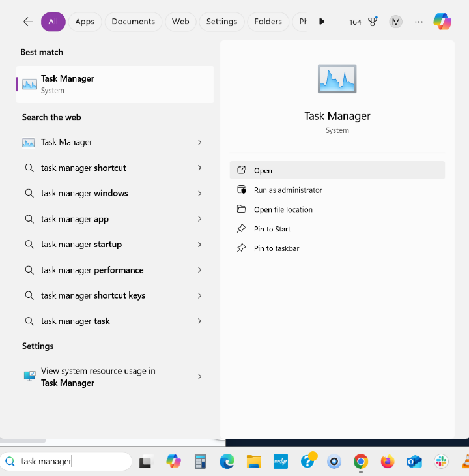
Task: Open Task Manager best match result
Action: [x=115, y=84]
